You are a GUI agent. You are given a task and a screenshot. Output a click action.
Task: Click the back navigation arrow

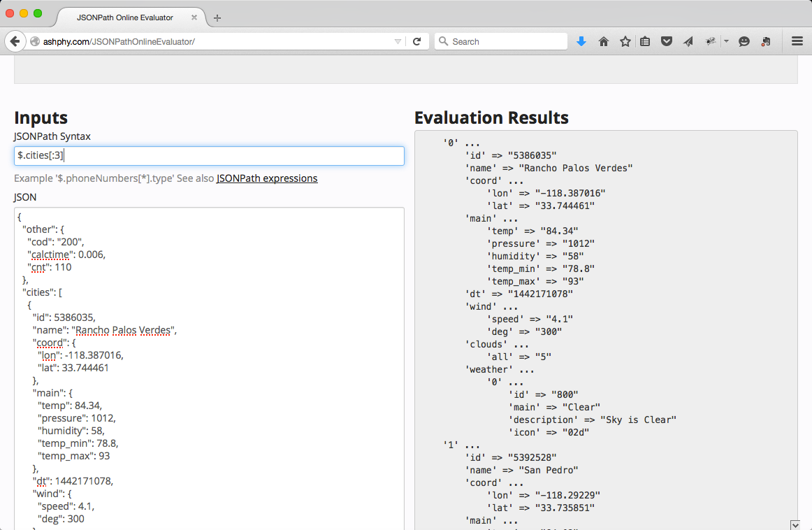click(x=15, y=41)
